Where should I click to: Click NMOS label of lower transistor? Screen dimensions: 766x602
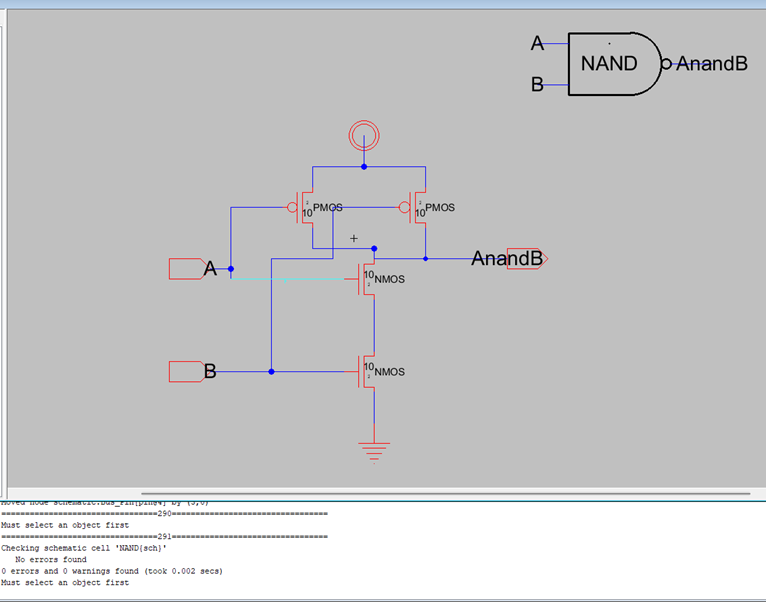(x=389, y=372)
